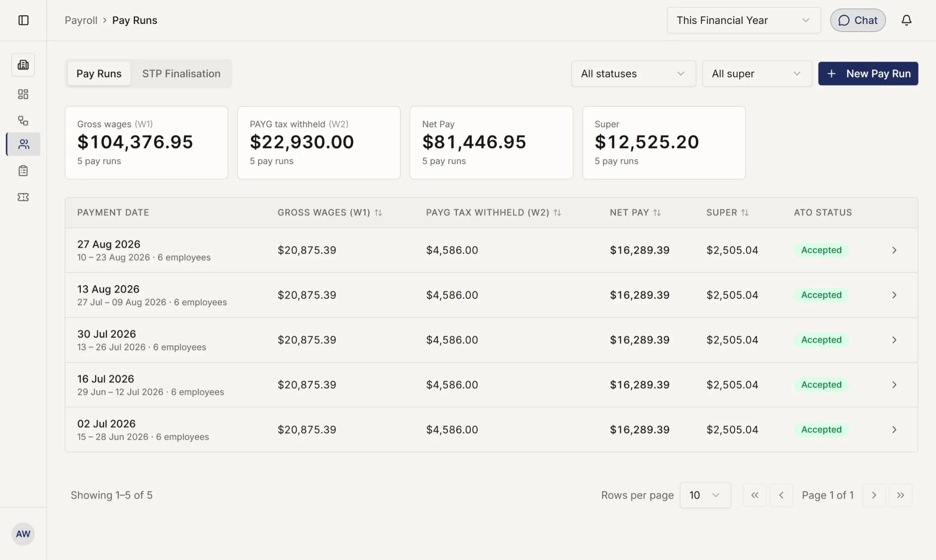The width and height of the screenshot is (936, 560).
Task: Go to first page double-chevron
Action: pyautogui.click(x=754, y=495)
